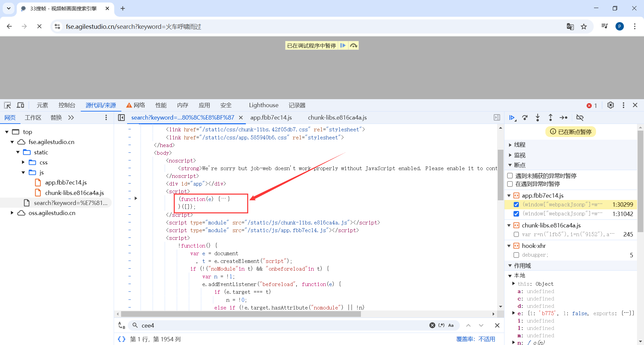Deactivate all breakpoints

pyautogui.click(x=580, y=118)
